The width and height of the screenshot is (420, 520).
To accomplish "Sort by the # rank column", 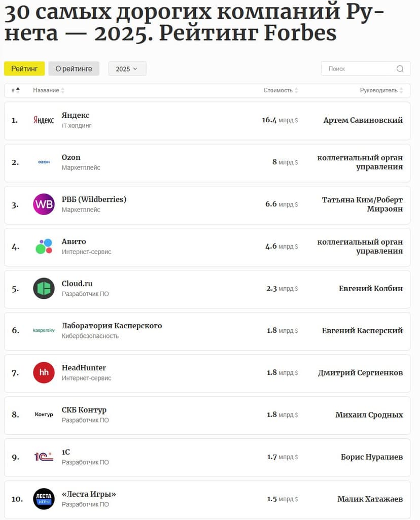I will click(16, 90).
